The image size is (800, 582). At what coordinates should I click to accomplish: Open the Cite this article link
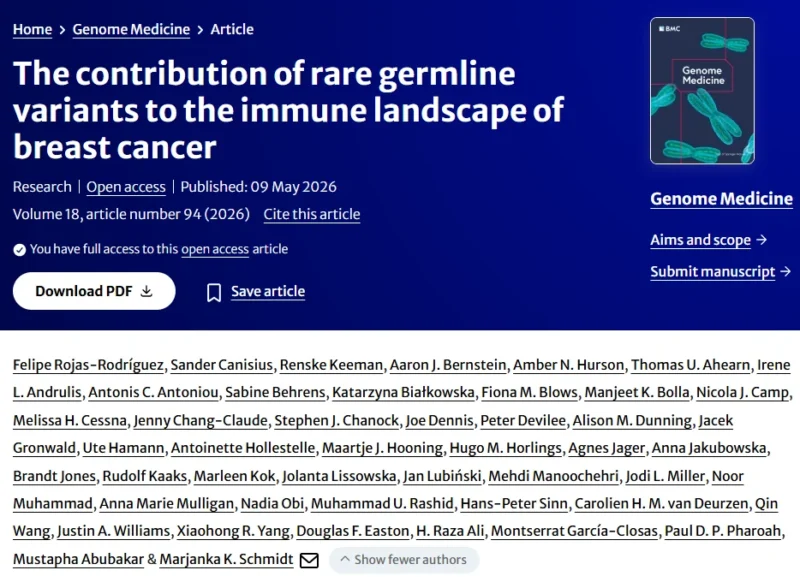312,214
